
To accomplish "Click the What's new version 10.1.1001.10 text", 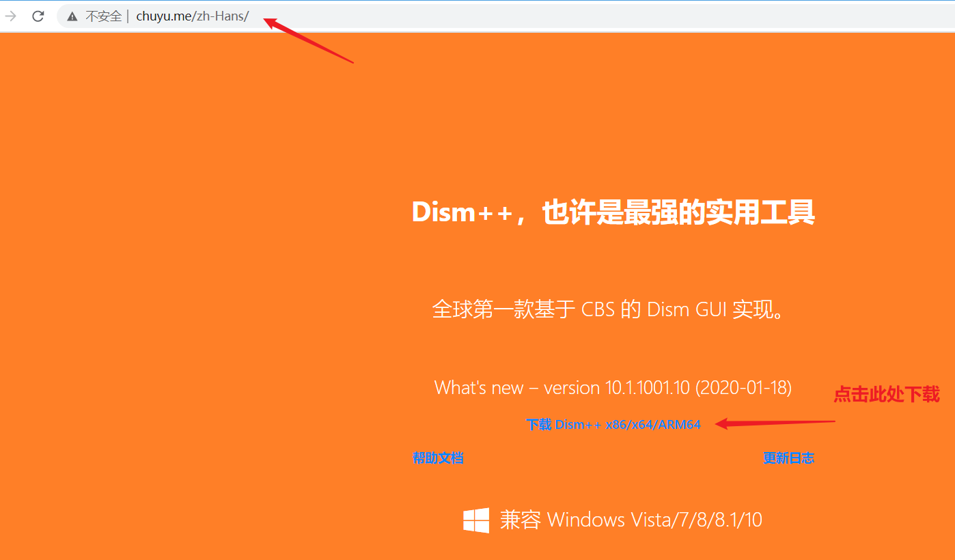I will (563, 387).
